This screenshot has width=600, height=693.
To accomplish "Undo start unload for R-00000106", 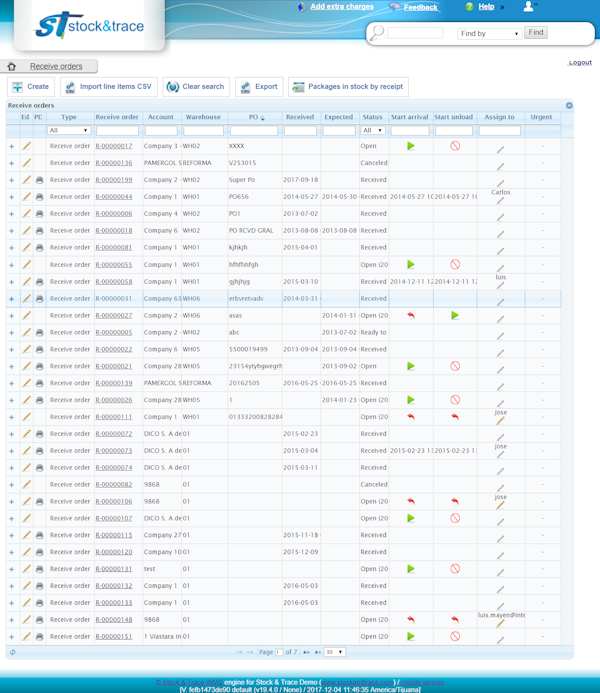I will [455, 501].
